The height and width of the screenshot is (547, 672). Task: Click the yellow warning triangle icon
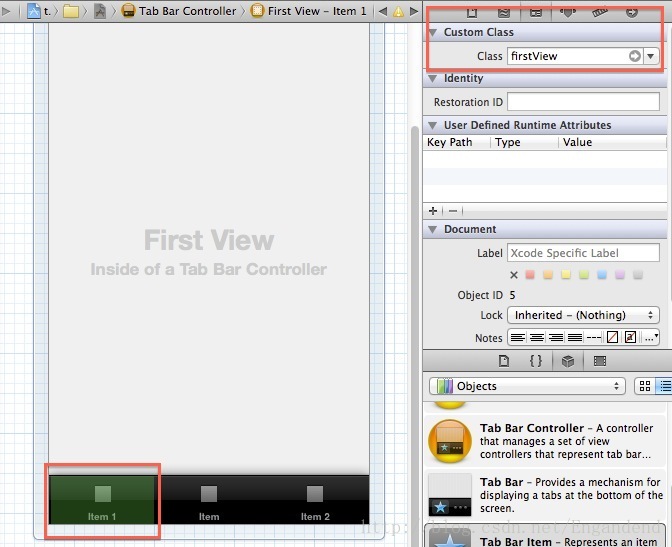click(399, 12)
